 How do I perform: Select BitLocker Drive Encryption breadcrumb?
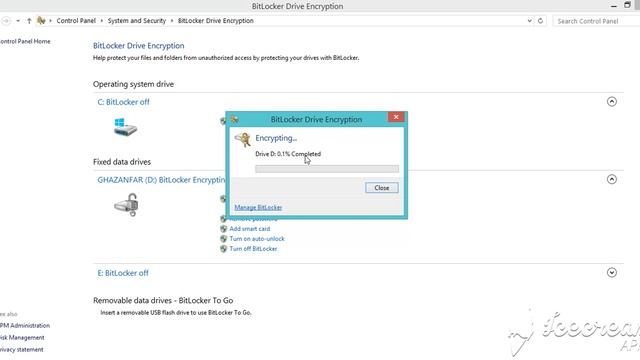[216, 20]
